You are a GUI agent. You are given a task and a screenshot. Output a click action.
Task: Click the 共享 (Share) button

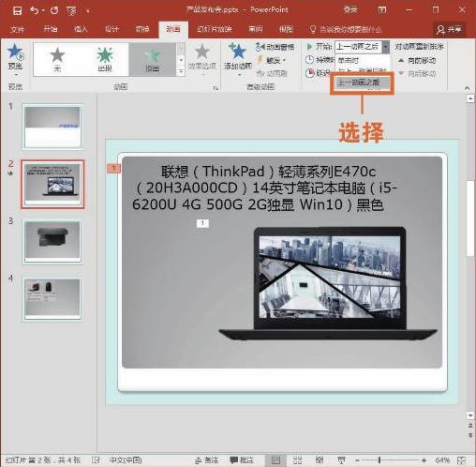point(449,30)
